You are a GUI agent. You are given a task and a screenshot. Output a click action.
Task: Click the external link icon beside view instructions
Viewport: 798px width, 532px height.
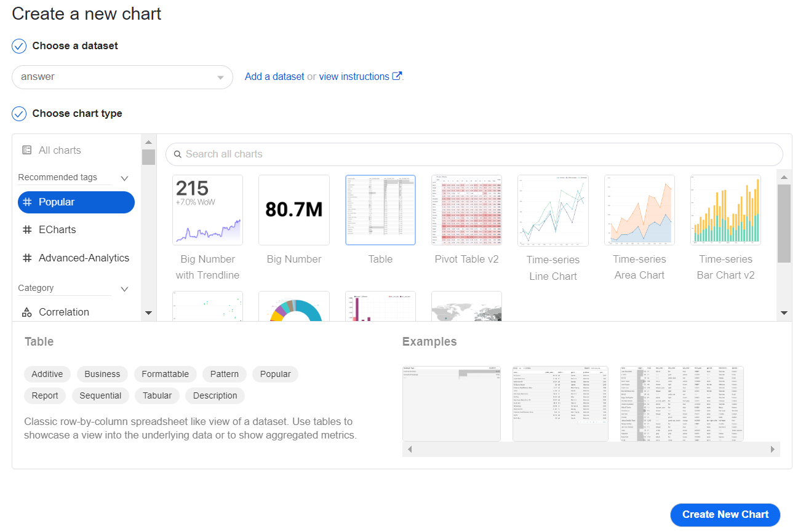coord(397,76)
